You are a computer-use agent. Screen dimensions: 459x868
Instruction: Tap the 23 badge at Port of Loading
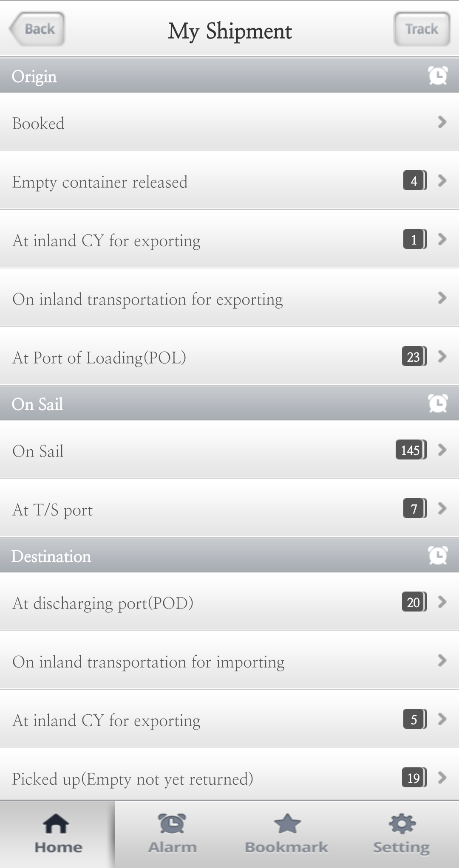[414, 357]
